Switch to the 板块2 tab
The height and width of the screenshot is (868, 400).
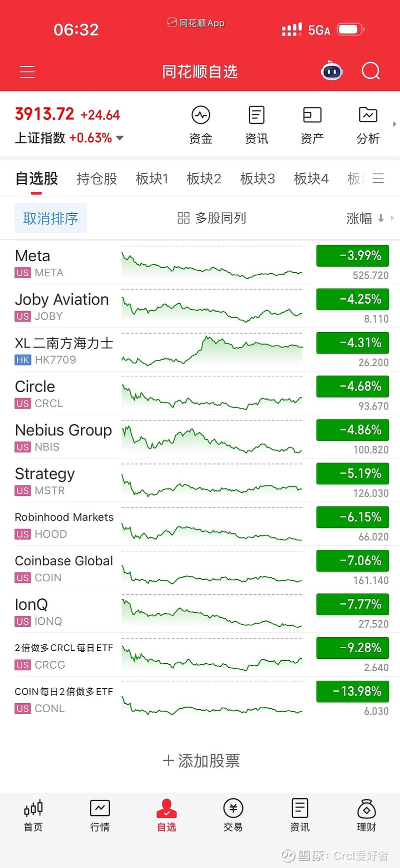click(203, 178)
